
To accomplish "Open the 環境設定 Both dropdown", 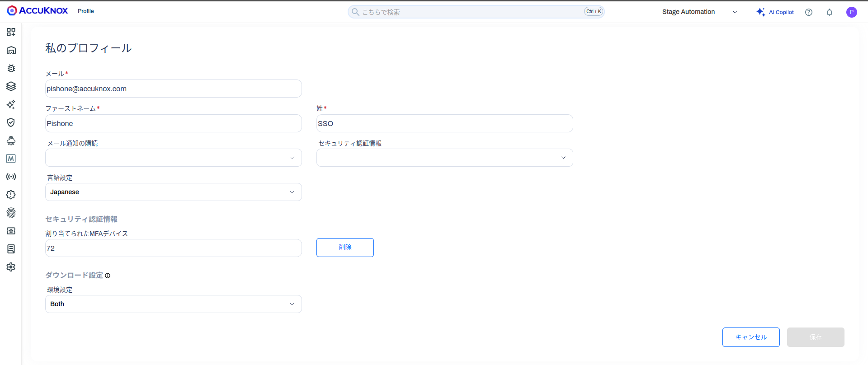I will pyautogui.click(x=174, y=304).
